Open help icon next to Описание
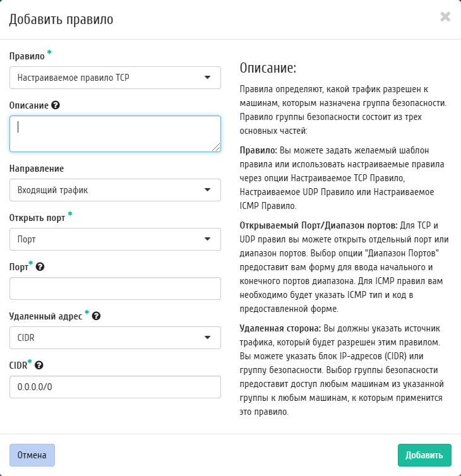461x476 pixels. (56, 105)
